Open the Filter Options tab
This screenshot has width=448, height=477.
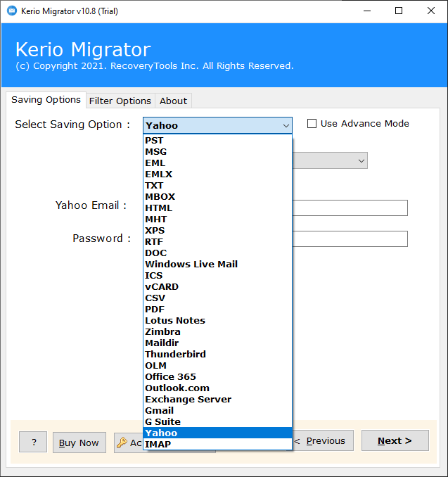120,101
